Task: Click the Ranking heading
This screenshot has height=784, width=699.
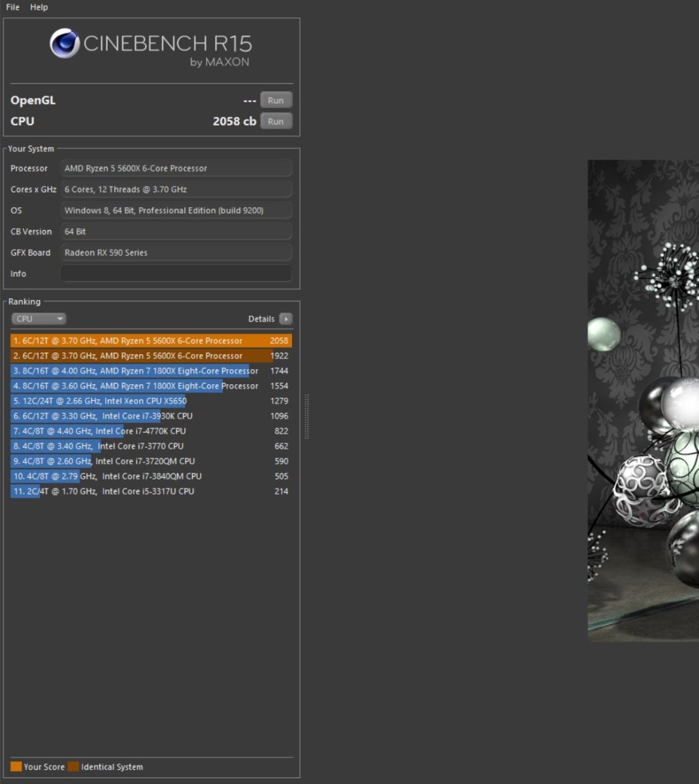Action: tap(24, 302)
